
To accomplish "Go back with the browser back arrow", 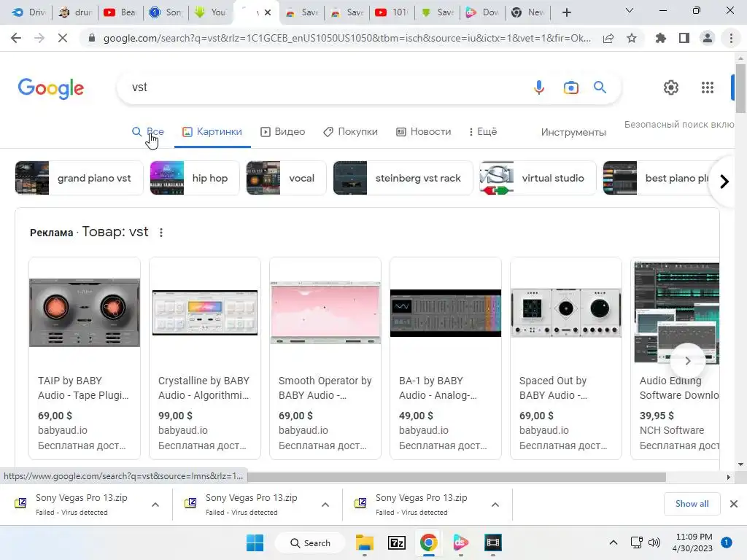I will 16,38.
